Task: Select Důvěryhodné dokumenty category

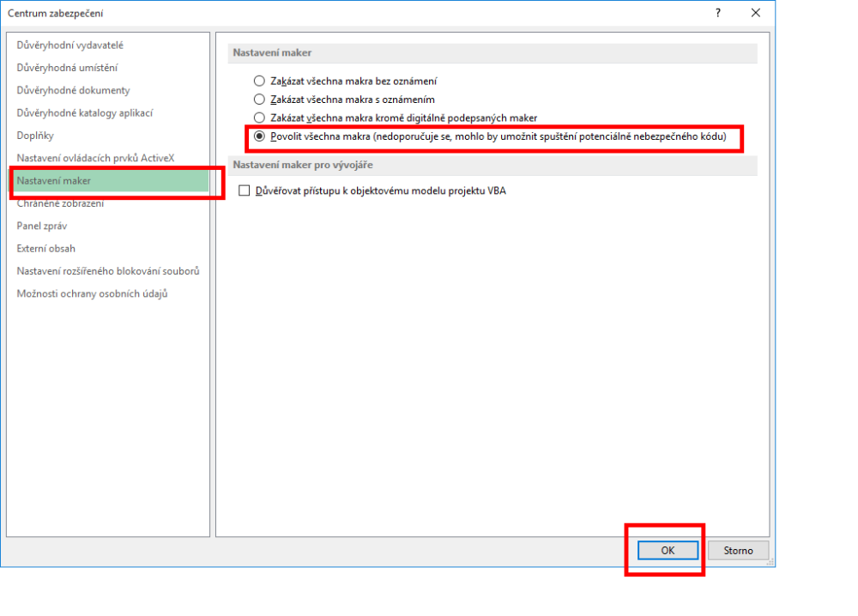Action: 73,90
